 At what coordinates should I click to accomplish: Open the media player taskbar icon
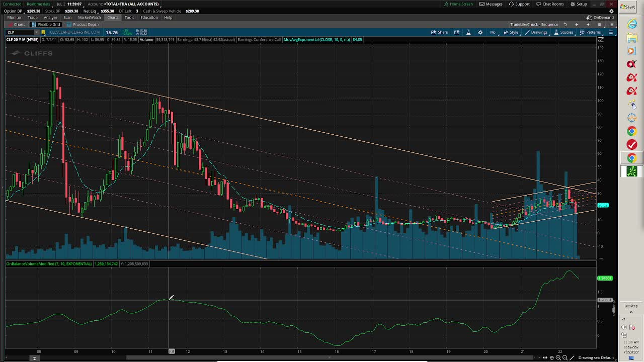pyautogui.click(x=632, y=51)
